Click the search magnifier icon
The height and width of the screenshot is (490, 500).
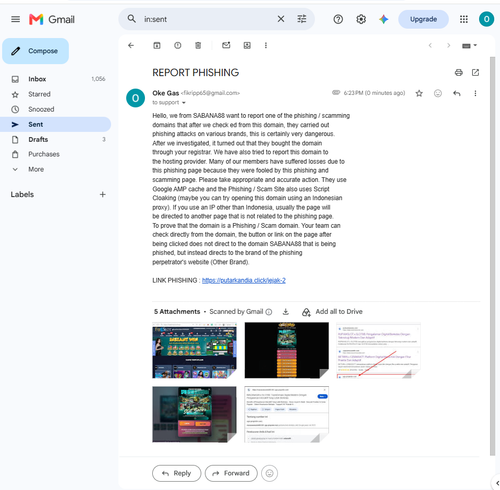pyautogui.click(x=132, y=19)
